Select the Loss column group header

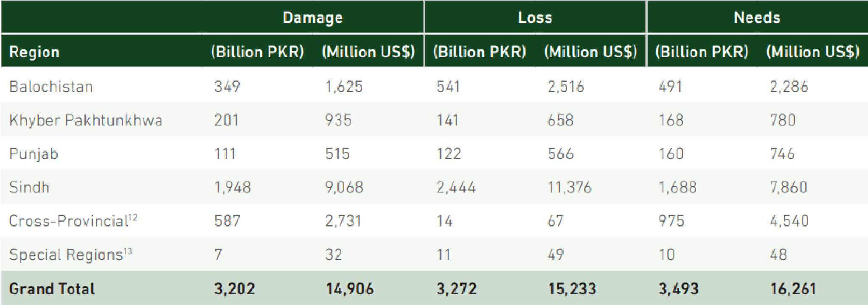[535, 17]
